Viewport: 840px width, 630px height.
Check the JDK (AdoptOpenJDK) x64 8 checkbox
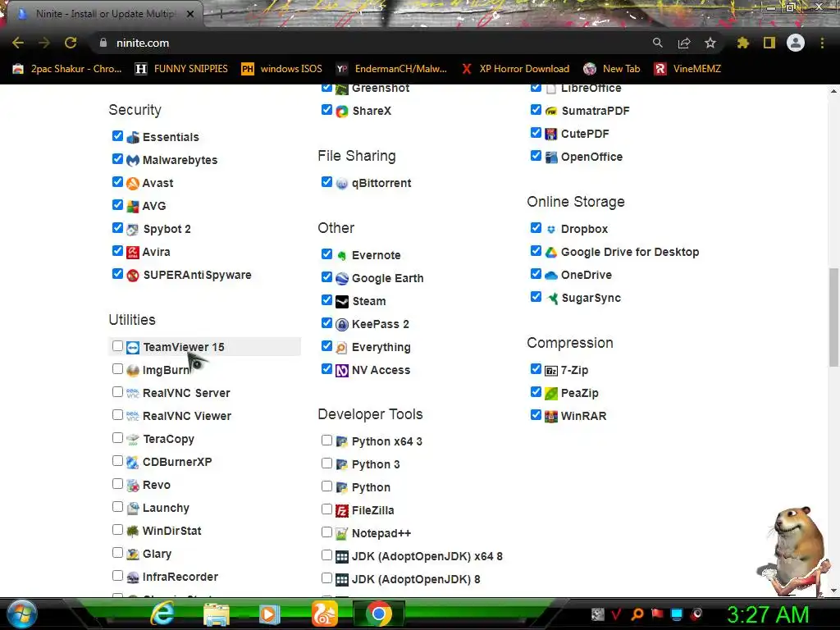pyautogui.click(x=326, y=555)
